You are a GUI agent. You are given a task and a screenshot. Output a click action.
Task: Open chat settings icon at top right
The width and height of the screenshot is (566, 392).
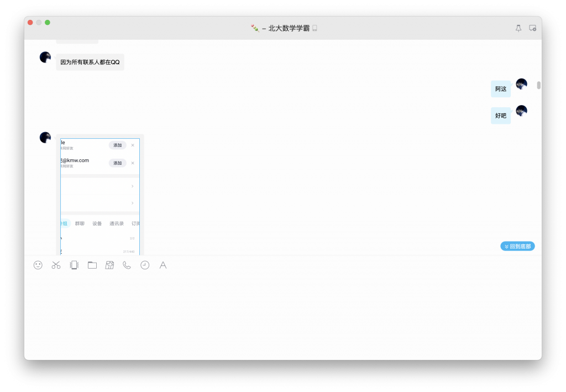coord(532,28)
